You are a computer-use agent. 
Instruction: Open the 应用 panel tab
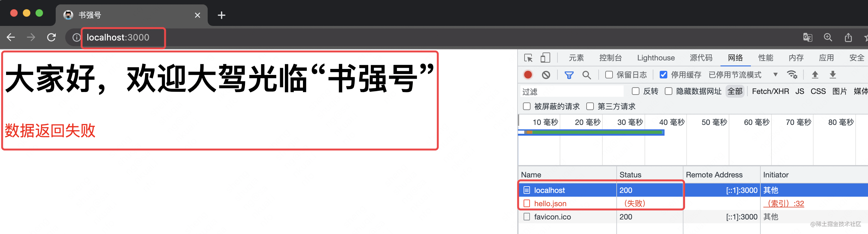(x=826, y=58)
